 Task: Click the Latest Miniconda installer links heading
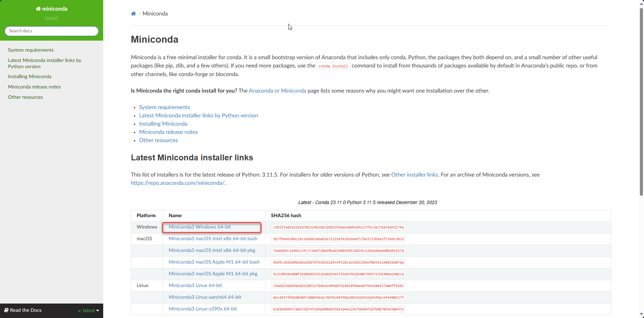point(192,158)
